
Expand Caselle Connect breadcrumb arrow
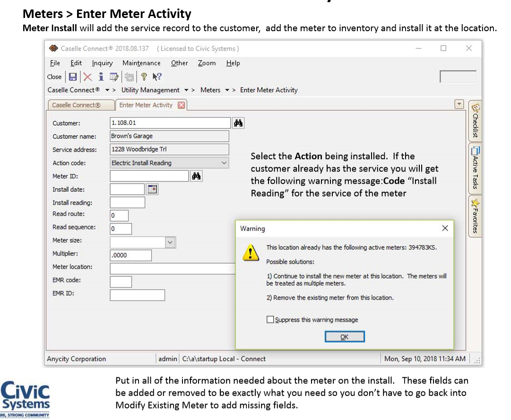107,90
